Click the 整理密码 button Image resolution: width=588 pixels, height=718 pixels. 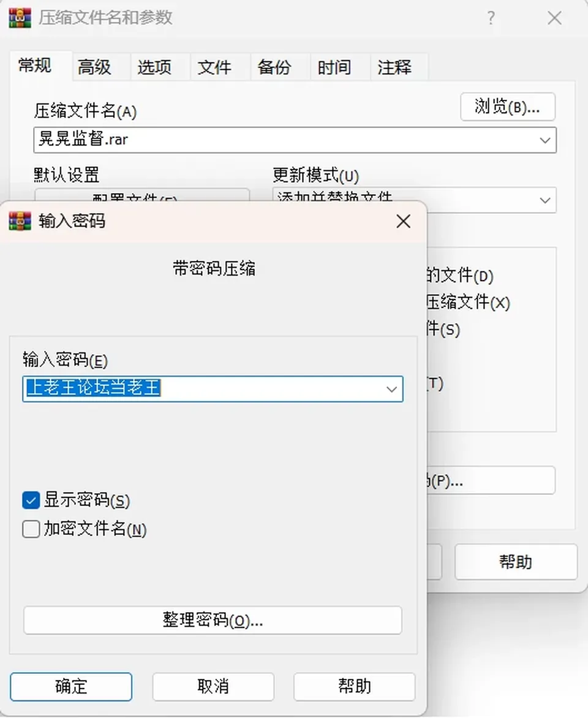(x=213, y=621)
